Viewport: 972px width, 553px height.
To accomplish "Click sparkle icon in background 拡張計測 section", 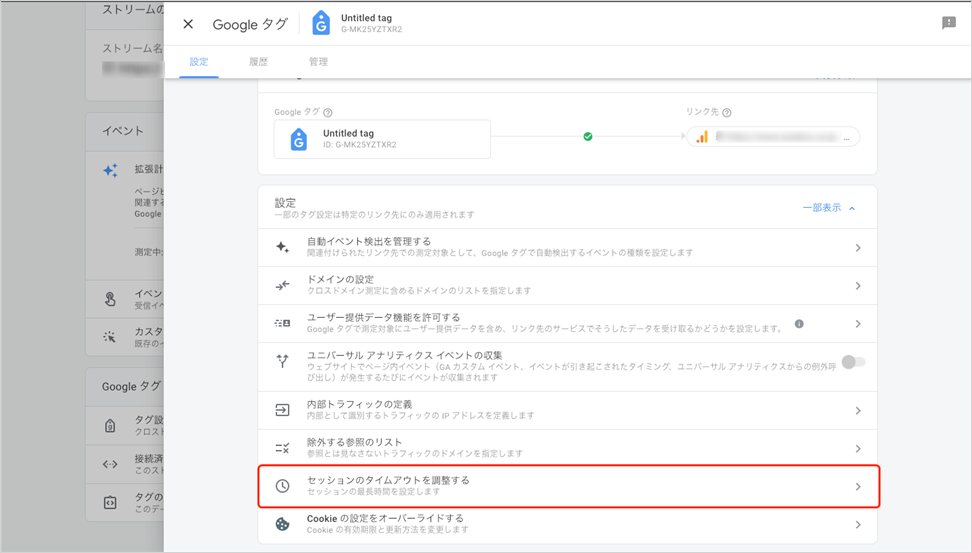I will [110, 170].
